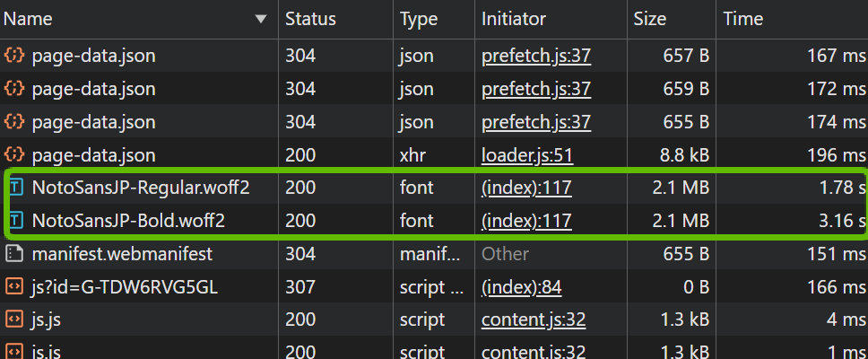Select the manifest.webmanifest request name
This screenshot has height=359, width=868.
122,254
